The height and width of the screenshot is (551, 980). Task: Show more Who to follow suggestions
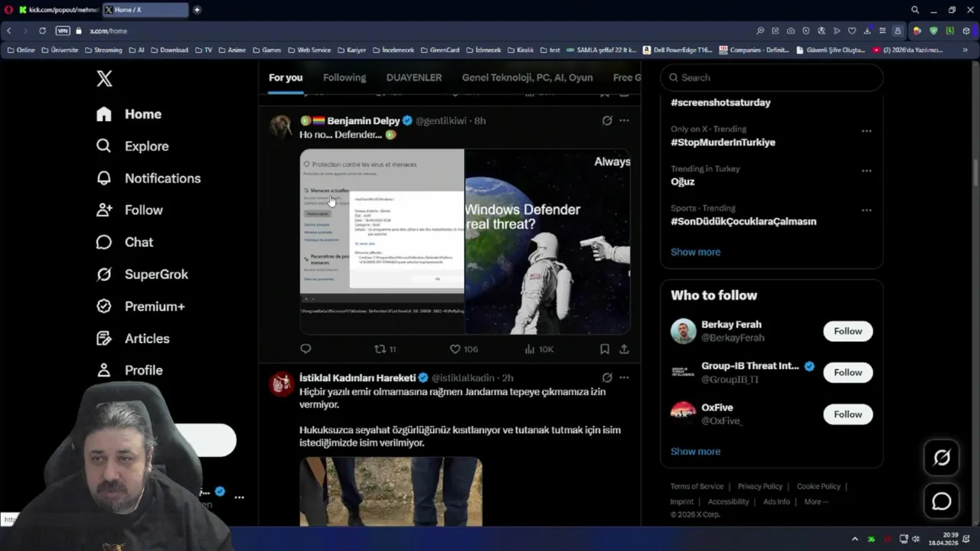point(695,452)
